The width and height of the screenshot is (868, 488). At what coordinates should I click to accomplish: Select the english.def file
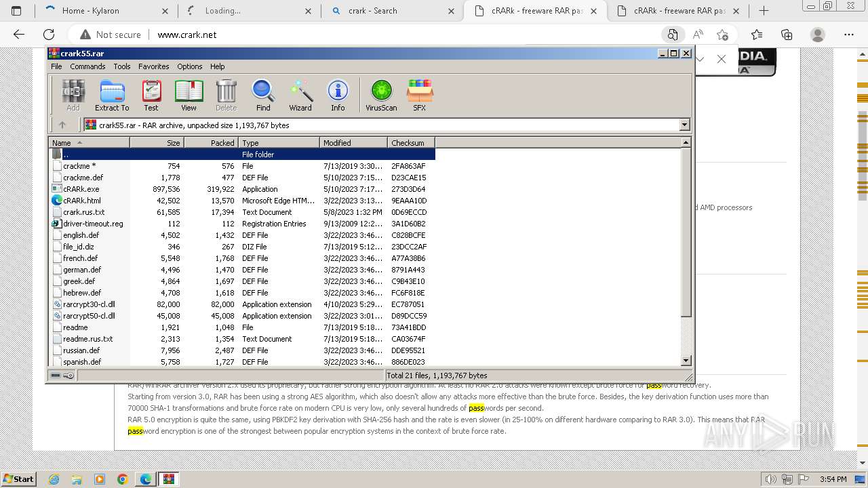pos(242,235)
